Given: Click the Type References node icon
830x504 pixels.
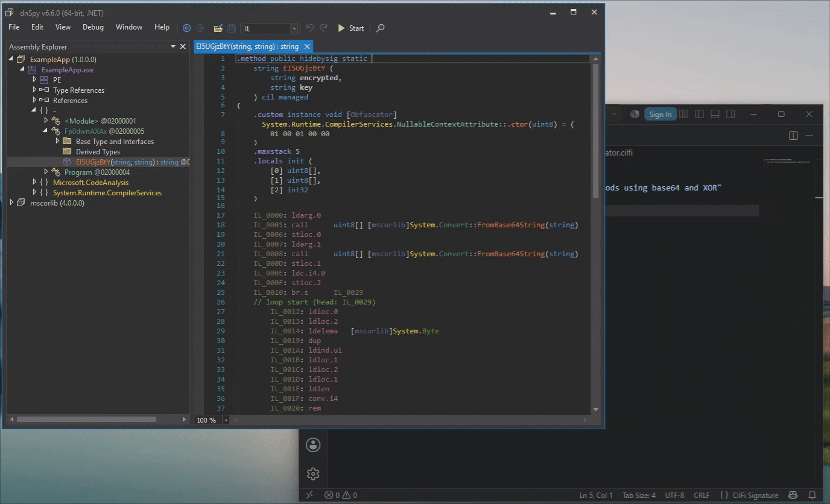Looking at the screenshot, I should pyautogui.click(x=44, y=90).
